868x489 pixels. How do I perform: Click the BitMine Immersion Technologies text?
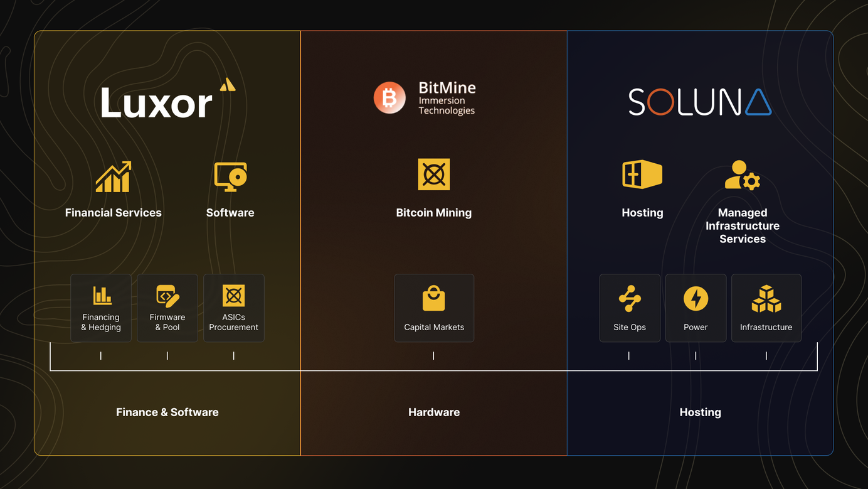point(447,99)
